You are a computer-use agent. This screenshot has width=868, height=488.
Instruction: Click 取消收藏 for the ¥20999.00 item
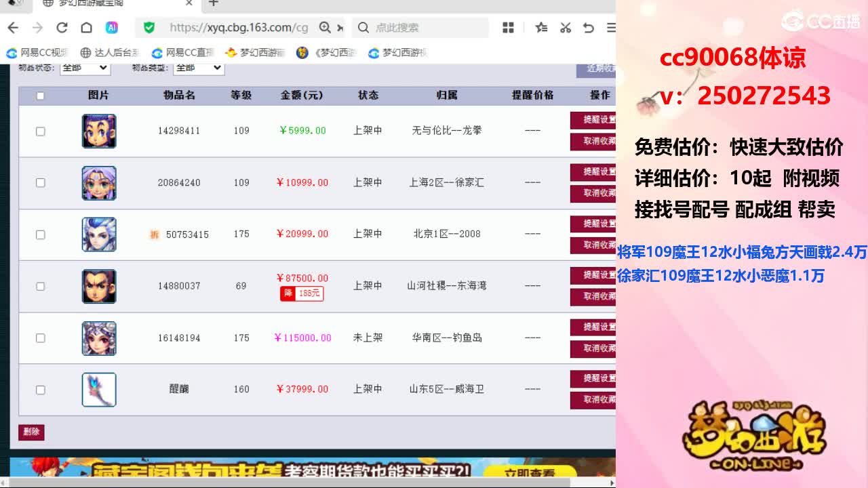point(593,245)
